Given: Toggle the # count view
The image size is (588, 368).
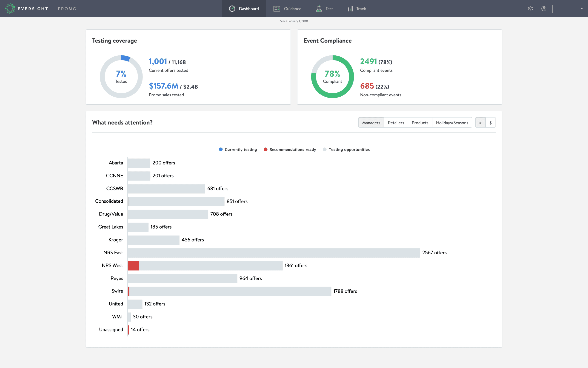Looking at the screenshot, I should tap(480, 122).
